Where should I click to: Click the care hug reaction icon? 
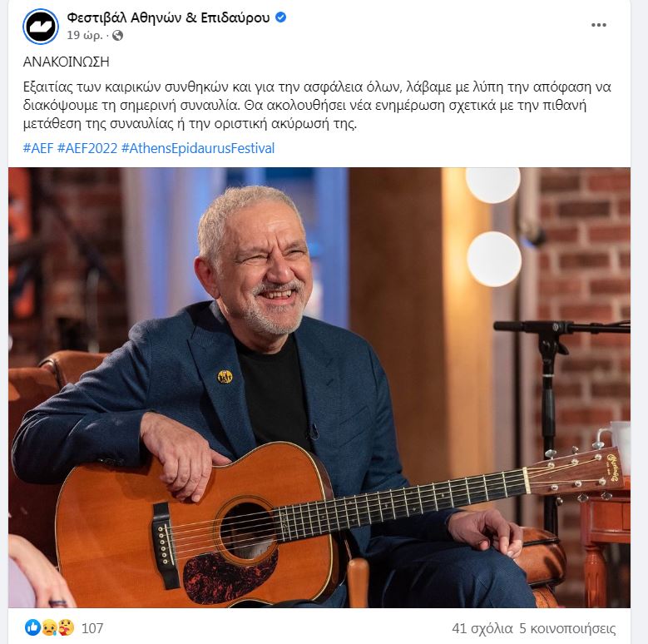click(x=66, y=628)
